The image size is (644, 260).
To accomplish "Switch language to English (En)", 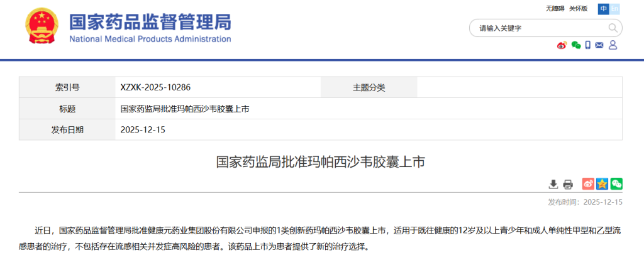I will click(615, 8).
